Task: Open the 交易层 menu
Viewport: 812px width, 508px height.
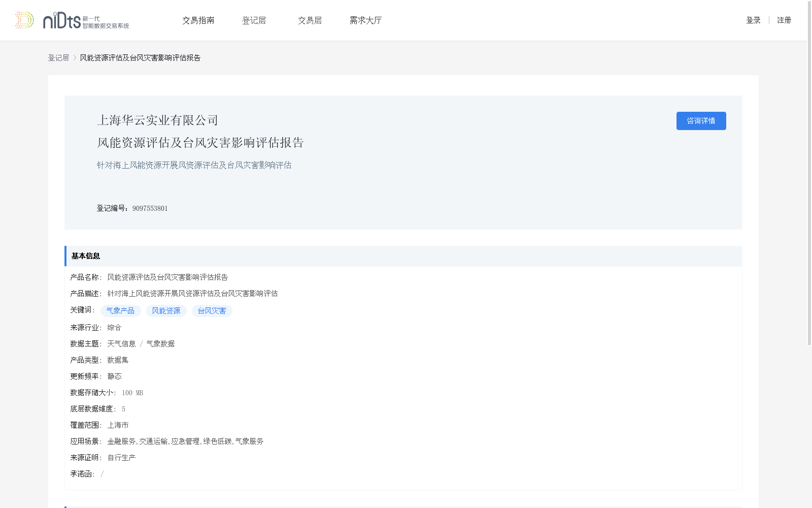Action: pyautogui.click(x=310, y=20)
